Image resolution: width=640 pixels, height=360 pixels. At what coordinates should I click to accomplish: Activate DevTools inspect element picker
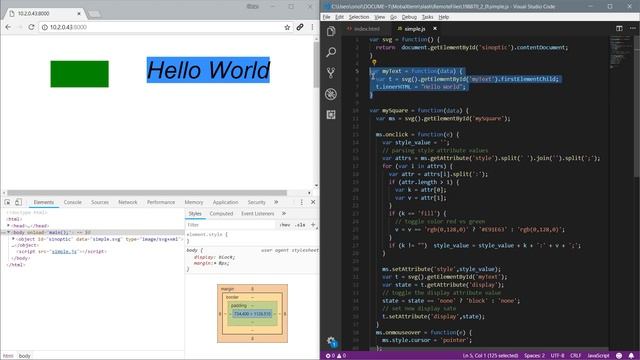tap(7, 202)
